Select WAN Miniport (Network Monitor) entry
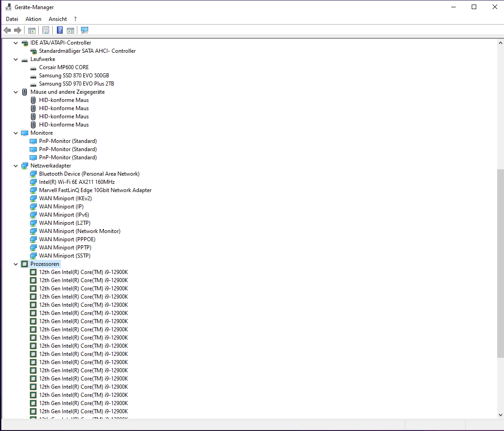Viewport: 504px width, 431px height. 80,231
